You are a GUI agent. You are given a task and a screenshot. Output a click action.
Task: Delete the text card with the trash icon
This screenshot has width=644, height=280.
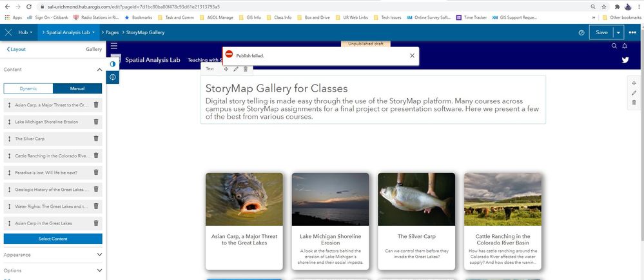coord(246,69)
